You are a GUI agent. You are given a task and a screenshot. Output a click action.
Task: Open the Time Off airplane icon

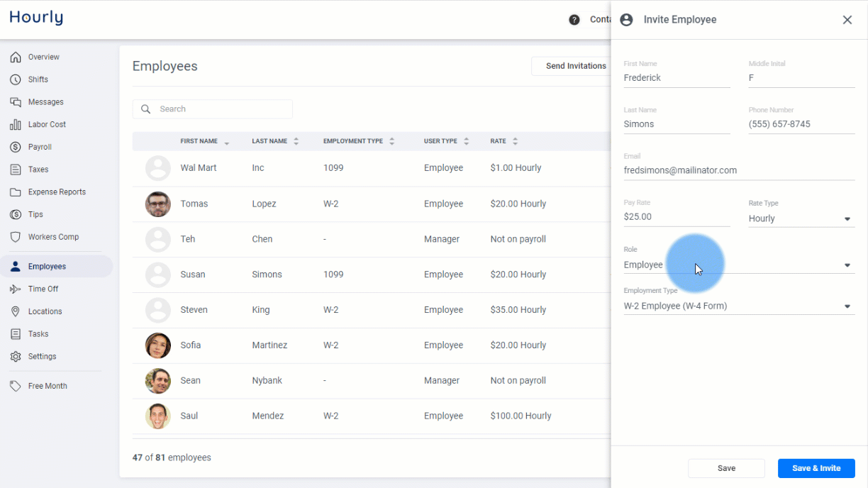(15, 289)
